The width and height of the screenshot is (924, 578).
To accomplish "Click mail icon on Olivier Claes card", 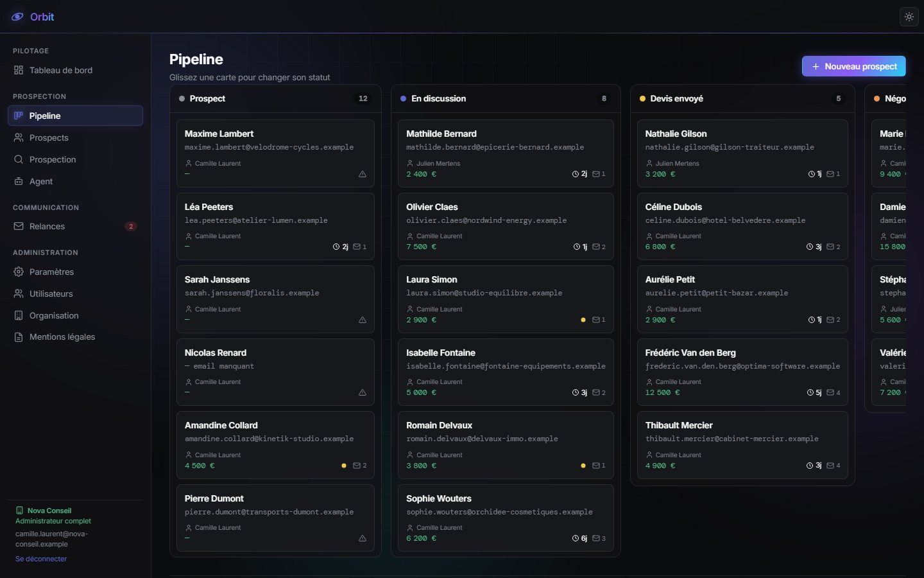I will (596, 247).
